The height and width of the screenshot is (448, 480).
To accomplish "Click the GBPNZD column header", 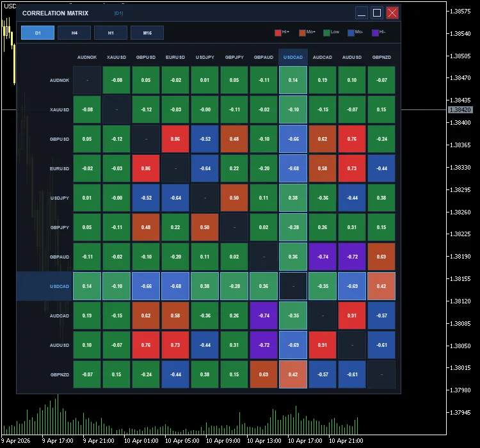I will [381, 57].
